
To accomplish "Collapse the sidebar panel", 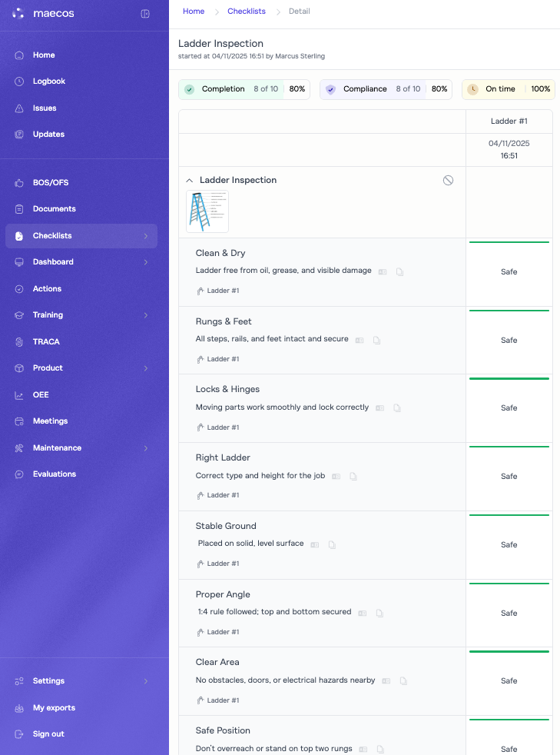I will click(145, 14).
